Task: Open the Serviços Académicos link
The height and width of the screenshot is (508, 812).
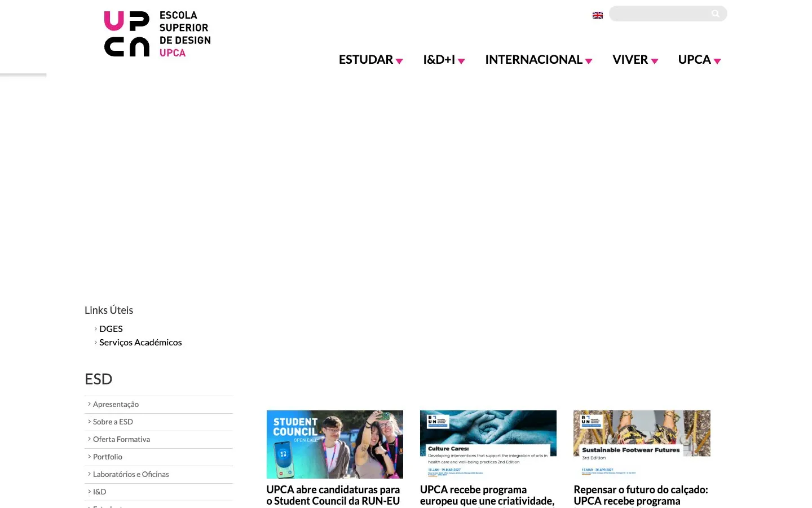Action: tap(140, 342)
